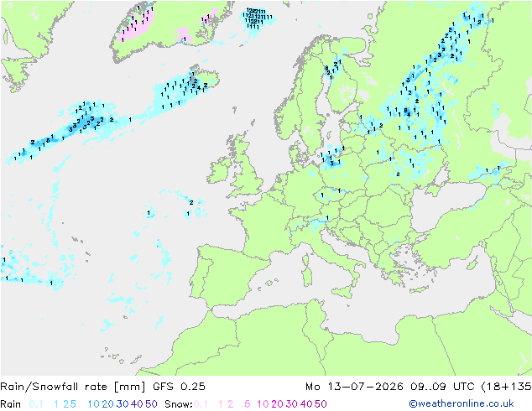Click the 'Rain/Snowfall rate [mm]' title text
The width and height of the screenshot is (532, 411).
tap(73, 387)
